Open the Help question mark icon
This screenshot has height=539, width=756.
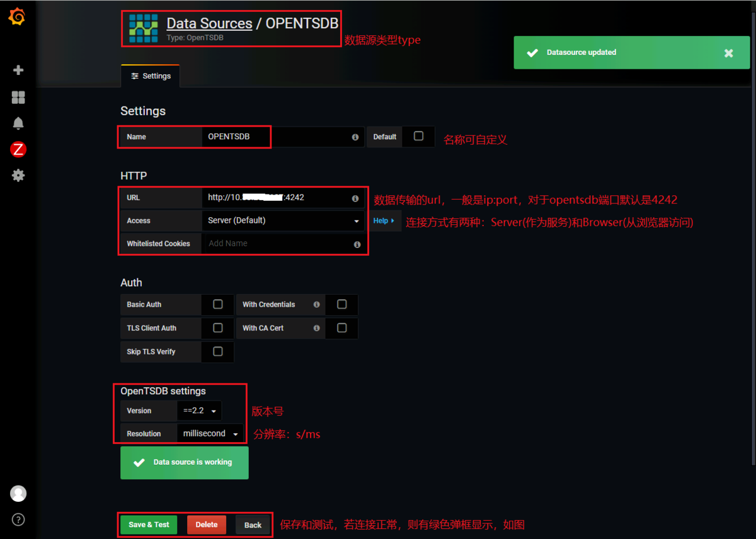pos(18,519)
